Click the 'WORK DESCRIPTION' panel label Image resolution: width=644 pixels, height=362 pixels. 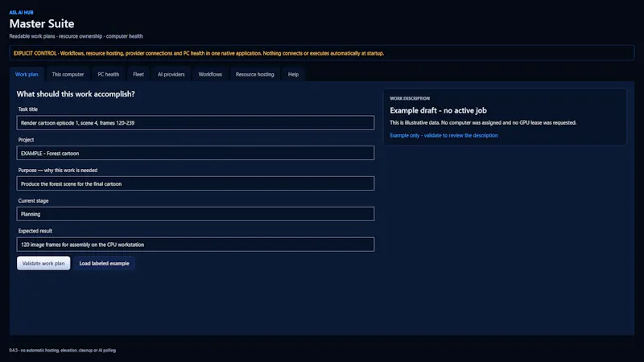click(410, 98)
